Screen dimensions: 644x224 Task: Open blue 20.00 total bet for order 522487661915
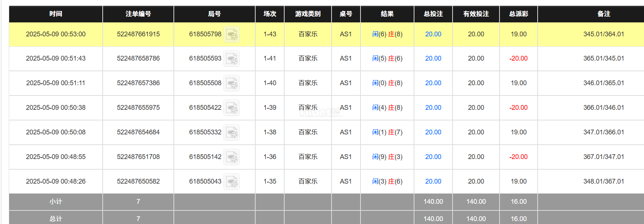(433, 34)
